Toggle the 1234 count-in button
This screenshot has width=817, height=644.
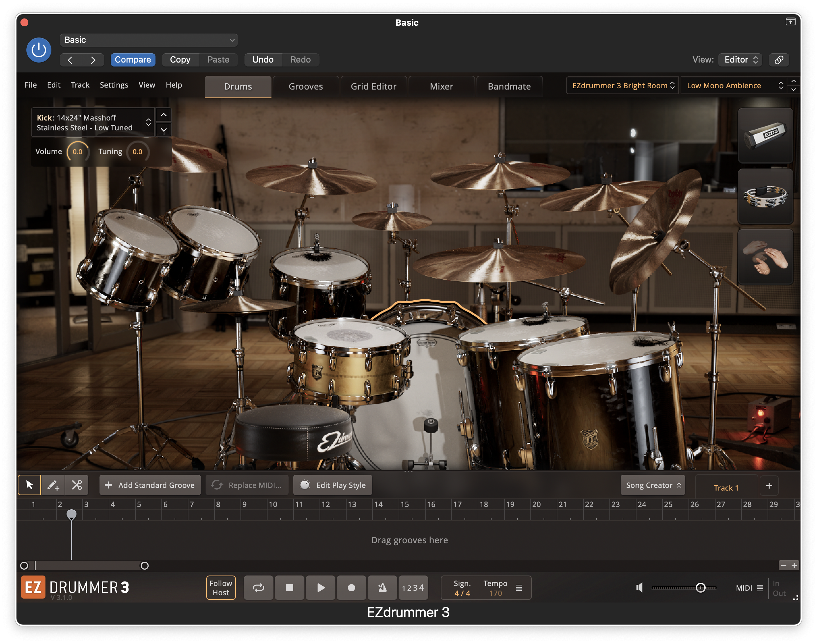(413, 587)
